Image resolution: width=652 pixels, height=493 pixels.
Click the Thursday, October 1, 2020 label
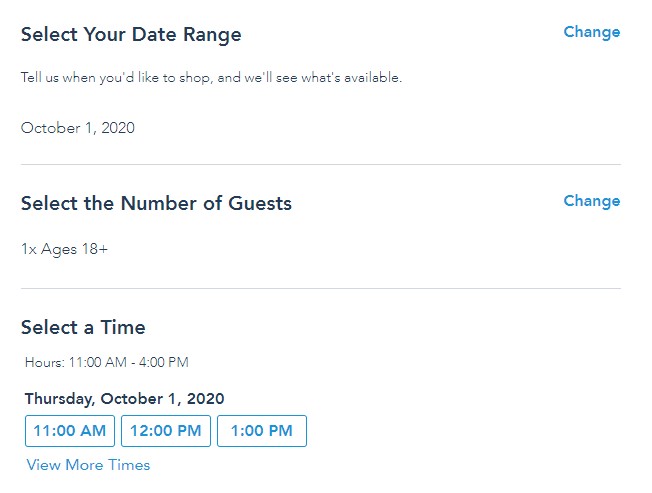(x=124, y=399)
